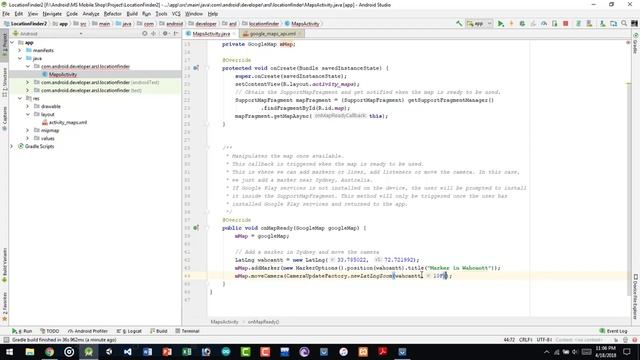Expand the manifests folder
Screen dimensions: 640x360
(x=20, y=51)
